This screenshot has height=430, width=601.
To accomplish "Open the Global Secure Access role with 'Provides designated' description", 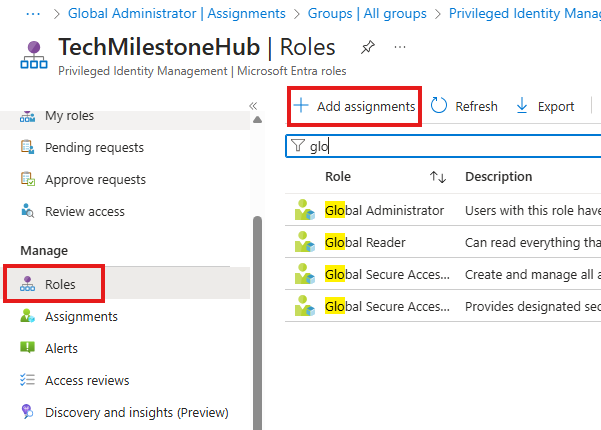I will pyautogui.click(x=387, y=307).
